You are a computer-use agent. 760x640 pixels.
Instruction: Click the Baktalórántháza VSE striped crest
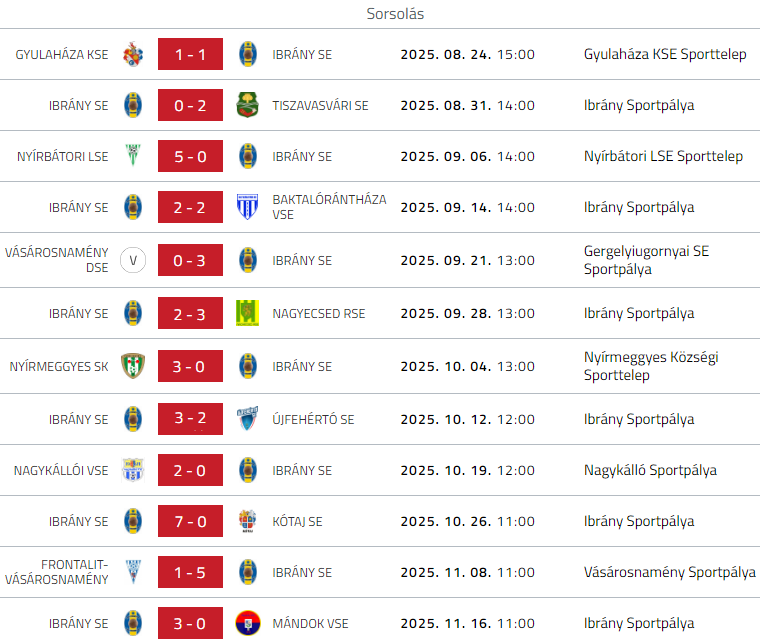(x=248, y=207)
